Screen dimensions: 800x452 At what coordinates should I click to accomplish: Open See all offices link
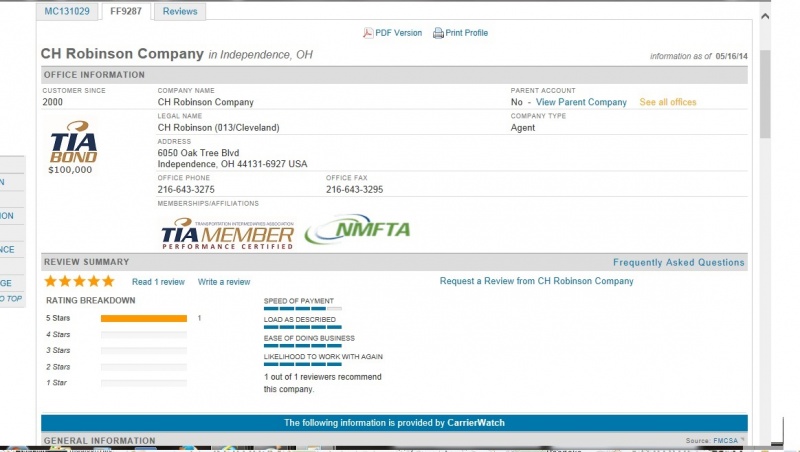[668, 102]
